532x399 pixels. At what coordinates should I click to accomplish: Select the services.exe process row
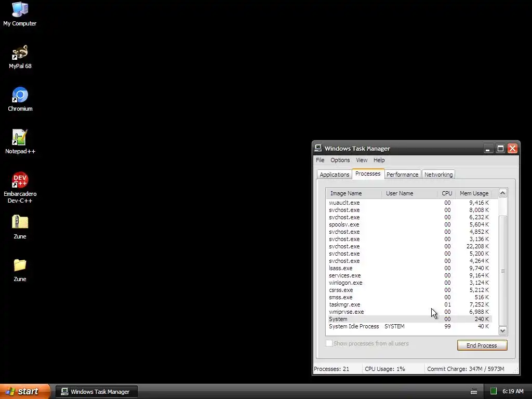(x=409, y=275)
